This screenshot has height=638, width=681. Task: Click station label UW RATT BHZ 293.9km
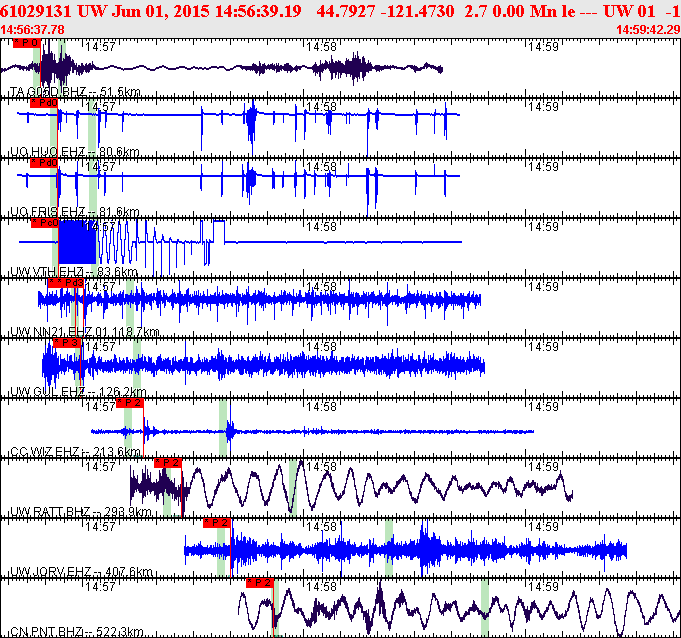point(80,512)
